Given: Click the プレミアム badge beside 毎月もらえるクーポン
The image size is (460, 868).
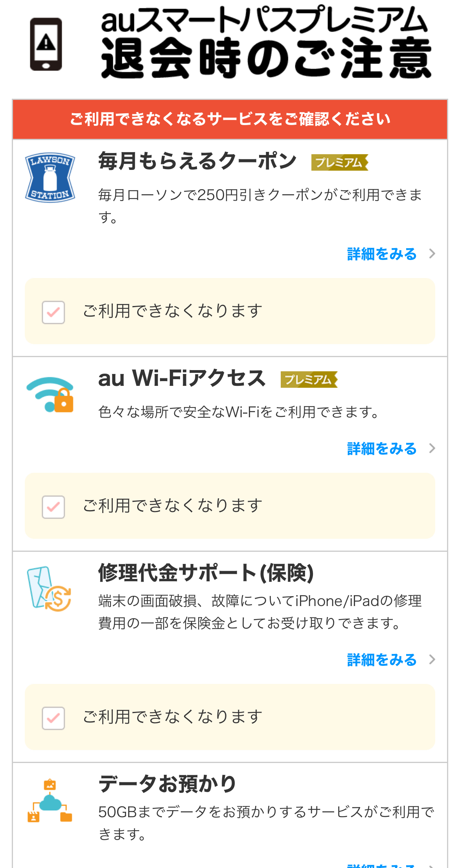Looking at the screenshot, I should [339, 162].
